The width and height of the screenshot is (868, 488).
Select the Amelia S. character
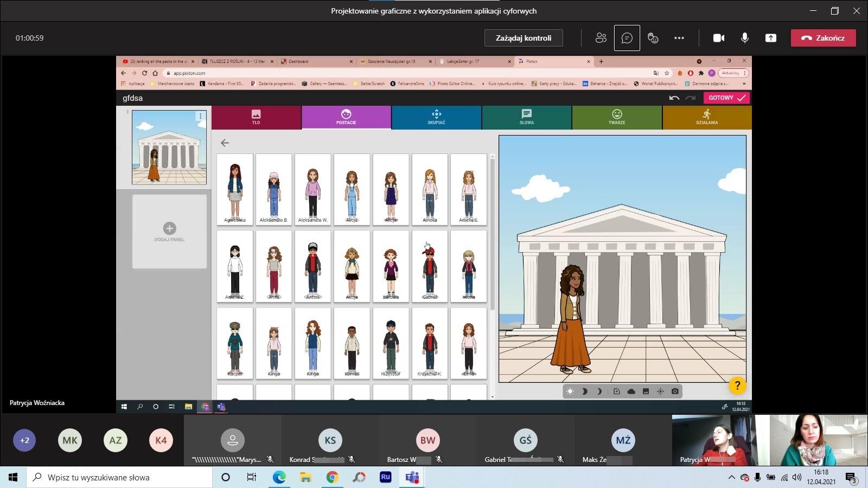[x=469, y=189]
